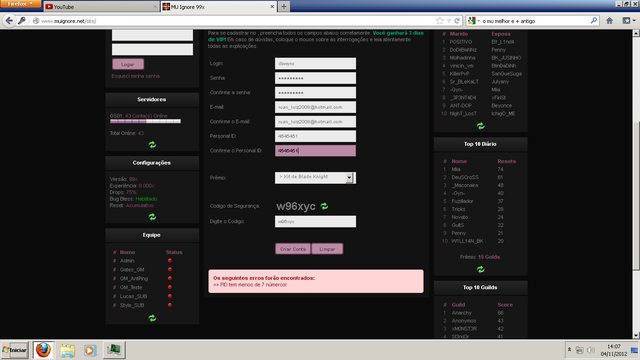Go back with browser back arrow
This screenshot has width=640, height=360.
9,20
